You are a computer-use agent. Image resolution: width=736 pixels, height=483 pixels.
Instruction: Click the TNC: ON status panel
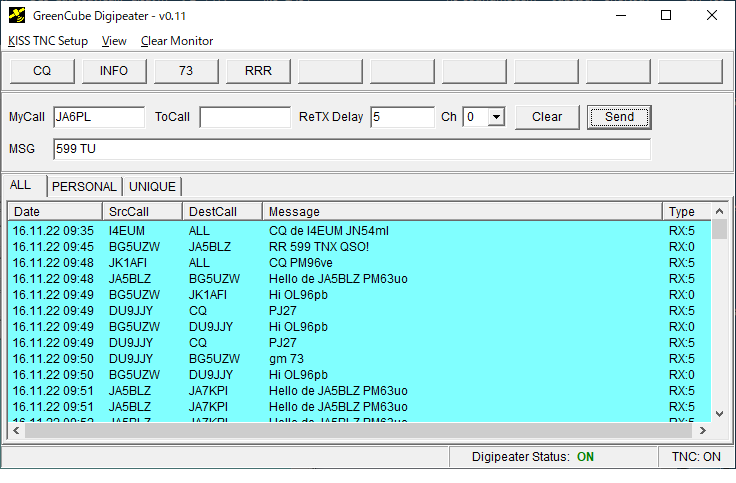click(x=696, y=457)
